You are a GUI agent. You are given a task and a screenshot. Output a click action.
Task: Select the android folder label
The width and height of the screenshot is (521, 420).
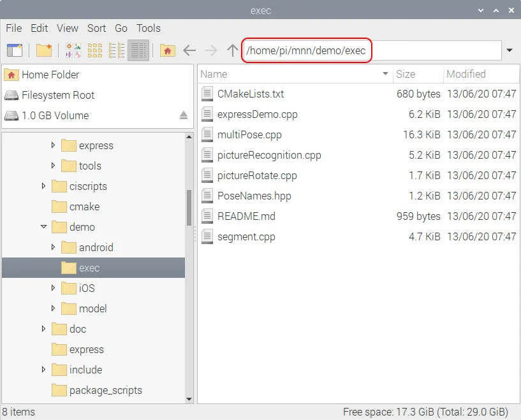pos(96,247)
